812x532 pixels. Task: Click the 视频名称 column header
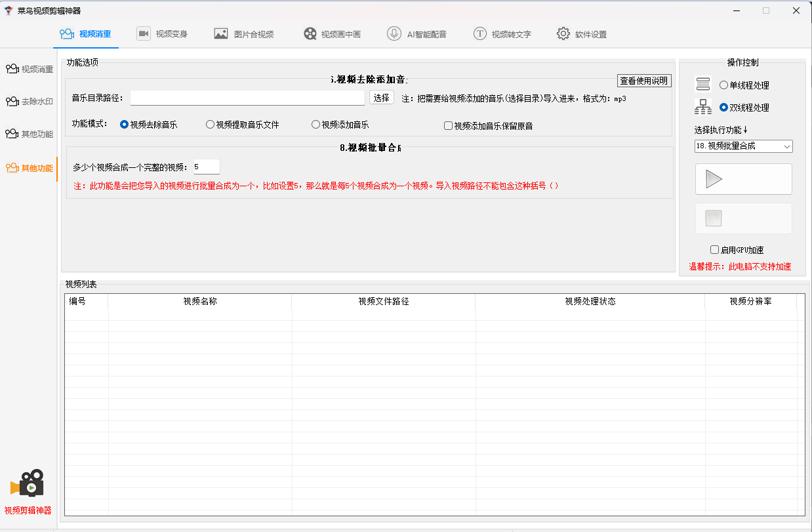click(200, 302)
